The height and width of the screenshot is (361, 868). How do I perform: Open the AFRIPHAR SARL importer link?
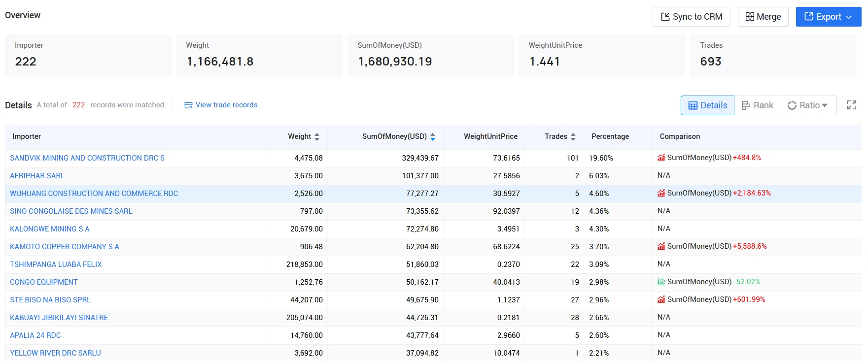pos(37,176)
